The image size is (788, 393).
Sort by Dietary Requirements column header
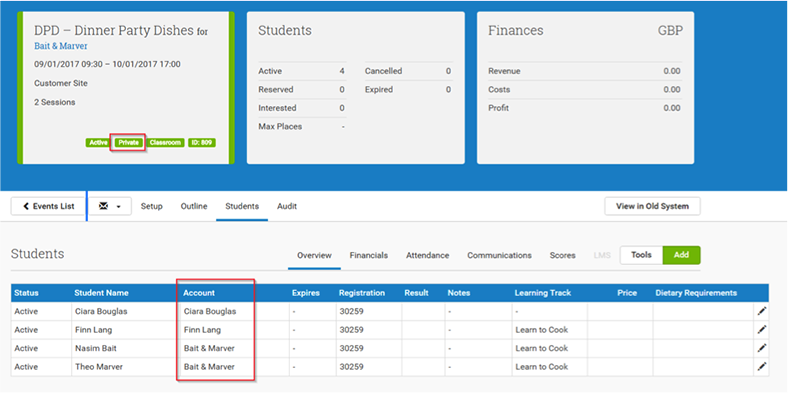[696, 292]
